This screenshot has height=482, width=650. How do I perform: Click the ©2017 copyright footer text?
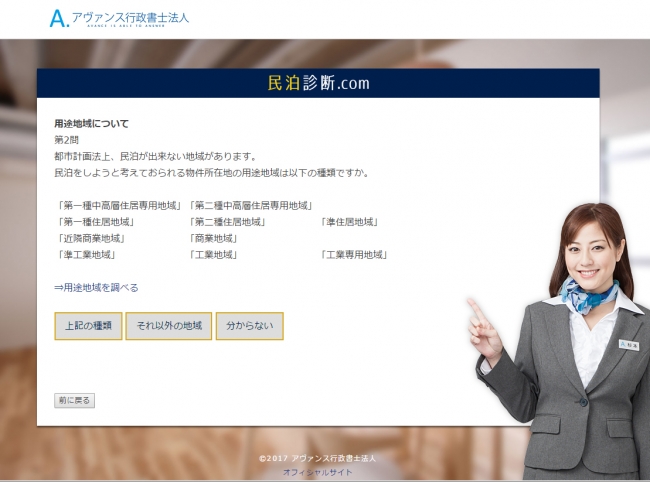pyautogui.click(x=317, y=458)
